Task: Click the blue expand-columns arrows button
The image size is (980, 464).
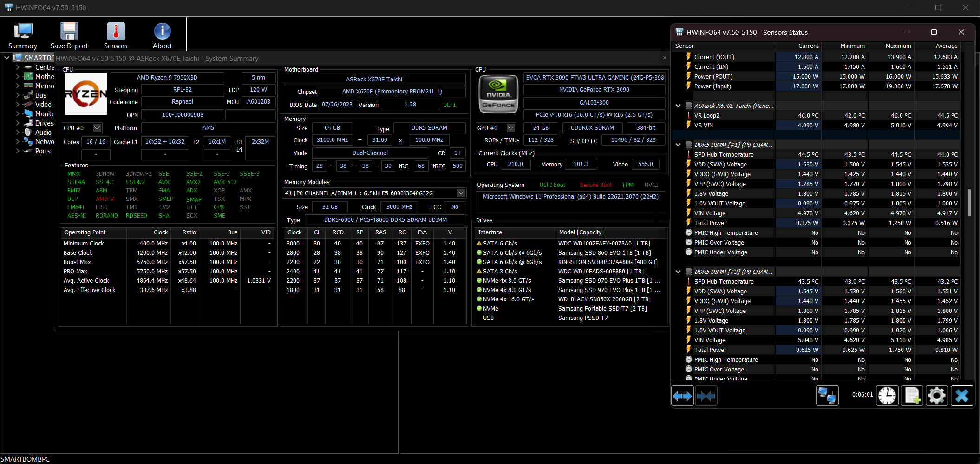Action: pos(682,396)
